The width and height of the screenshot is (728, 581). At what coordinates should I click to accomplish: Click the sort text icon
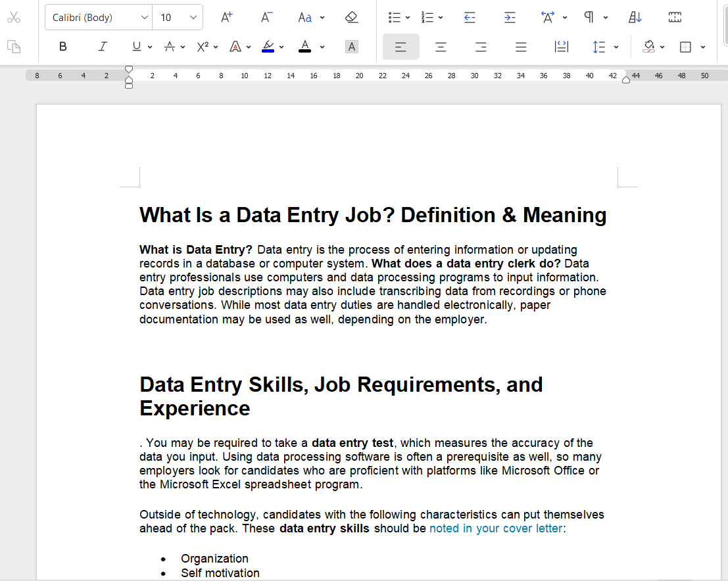point(635,18)
